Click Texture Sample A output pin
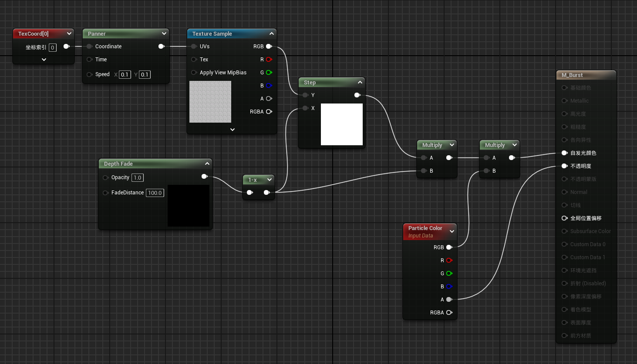This screenshot has width=637, height=364. pos(269,99)
